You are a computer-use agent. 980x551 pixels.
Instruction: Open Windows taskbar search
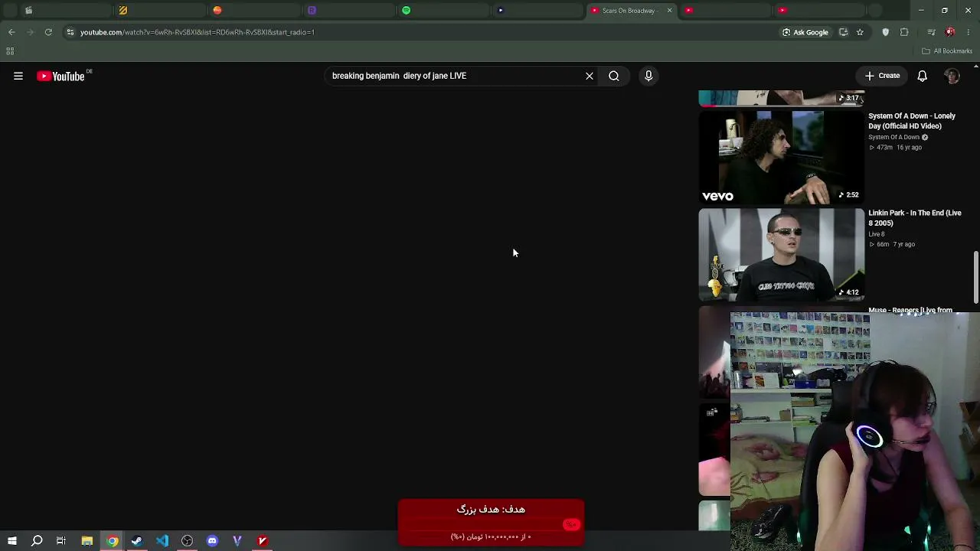tap(37, 541)
